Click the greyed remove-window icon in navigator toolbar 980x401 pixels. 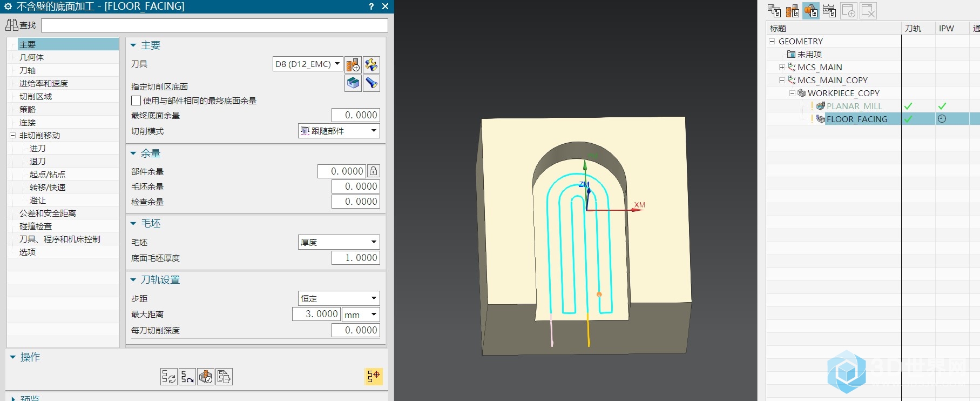coord(868,11)
